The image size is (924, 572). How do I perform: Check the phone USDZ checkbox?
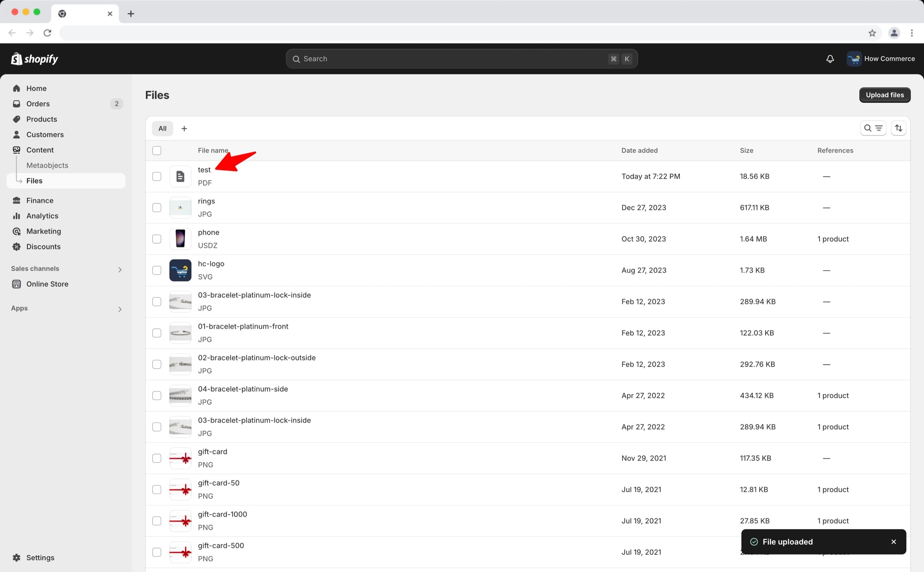[x=157, y=239]
